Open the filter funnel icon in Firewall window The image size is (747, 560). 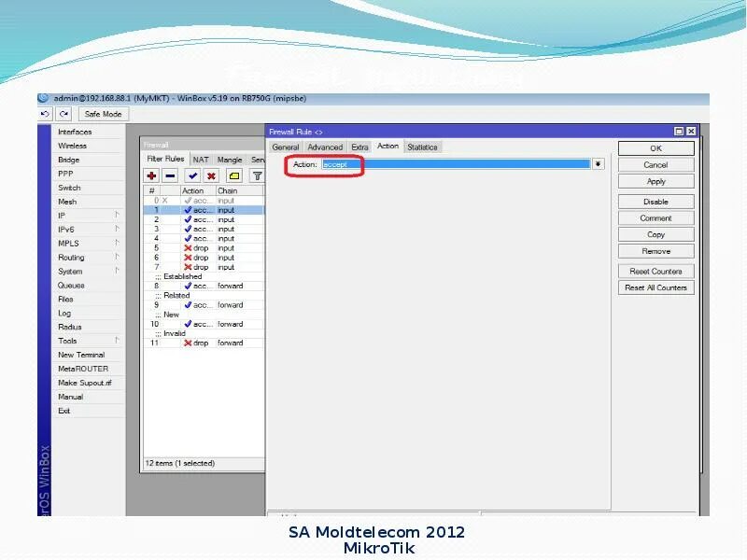click(257, 175)
